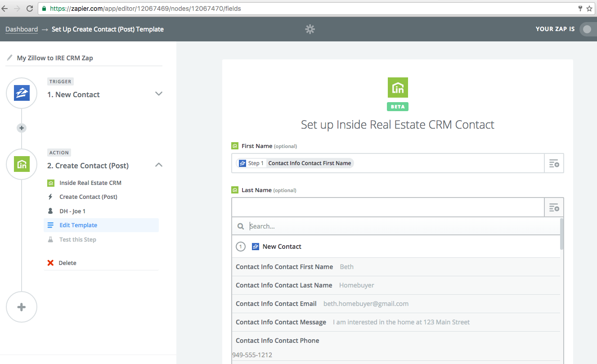Choose Contact Info Contact First Name Beth option
The width and height of the screenshot is (597, 364).
coord(396,267)
